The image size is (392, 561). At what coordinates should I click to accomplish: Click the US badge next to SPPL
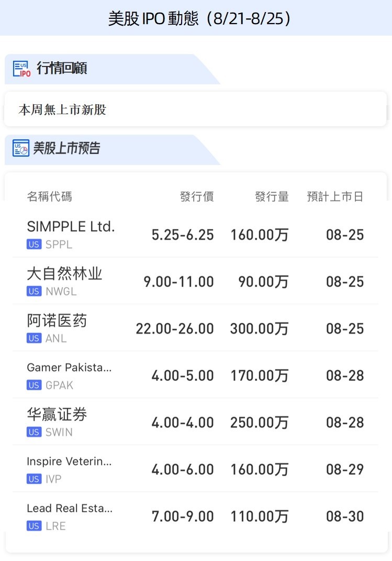(x=34, y=245)
